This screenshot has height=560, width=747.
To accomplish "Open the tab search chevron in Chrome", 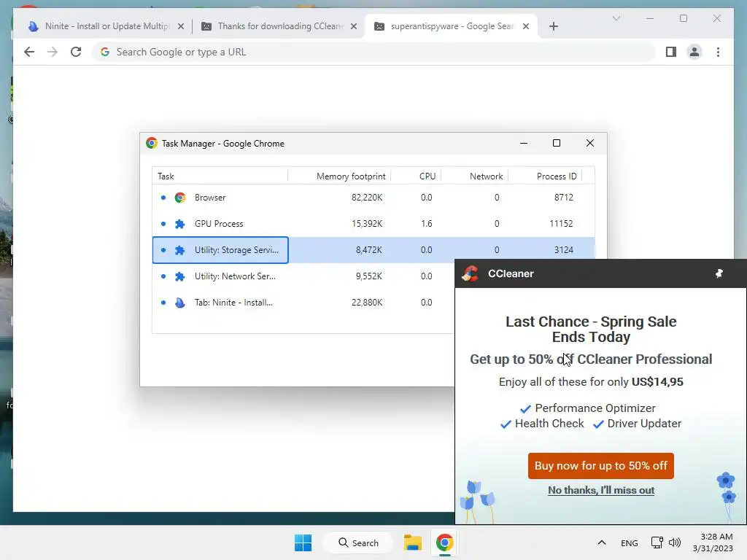I will pos(616,18).
